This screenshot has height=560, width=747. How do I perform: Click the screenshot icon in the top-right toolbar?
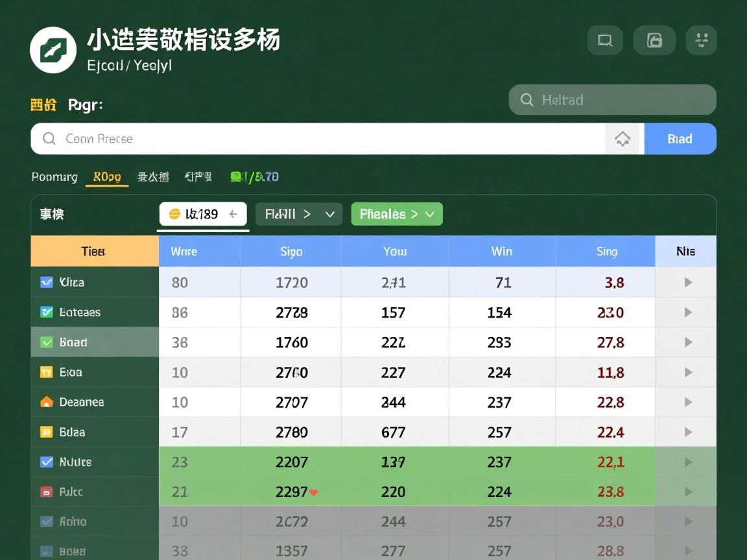tap(654, 40)
